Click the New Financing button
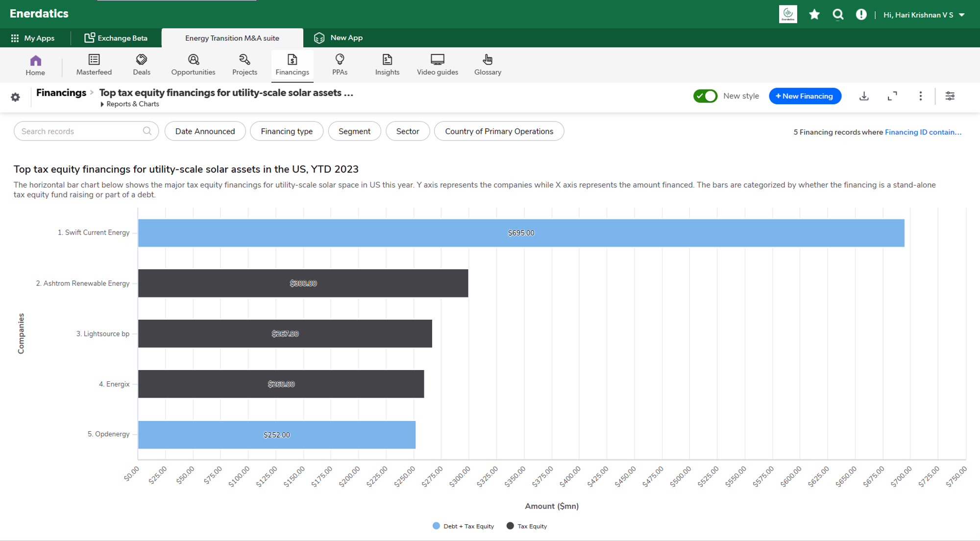 [x=805, y=96]
